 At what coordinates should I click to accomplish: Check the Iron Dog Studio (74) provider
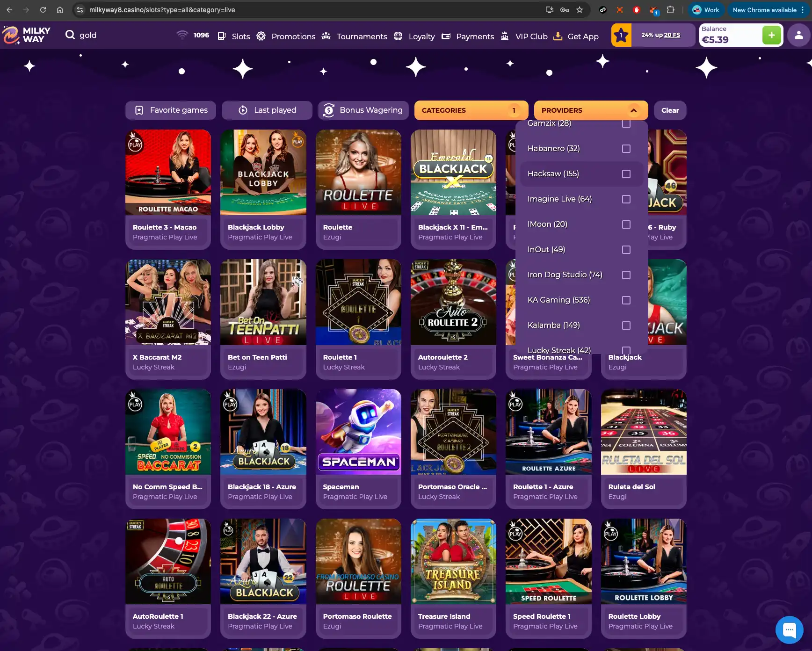(626, 275)
